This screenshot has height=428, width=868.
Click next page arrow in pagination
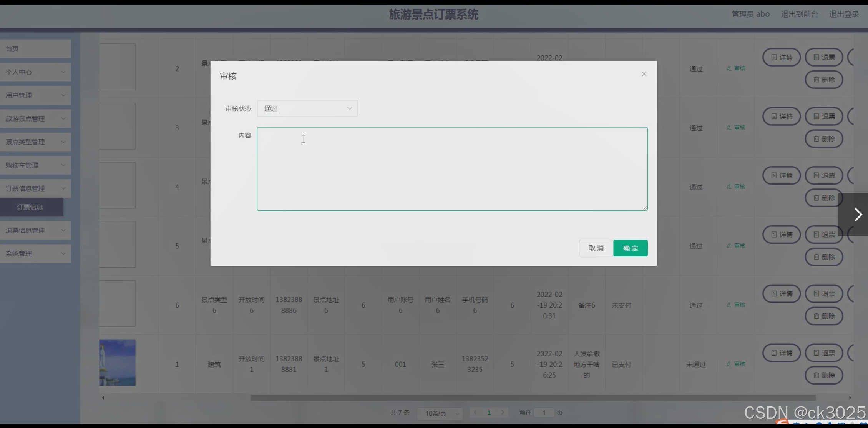(x=502, y=413)
